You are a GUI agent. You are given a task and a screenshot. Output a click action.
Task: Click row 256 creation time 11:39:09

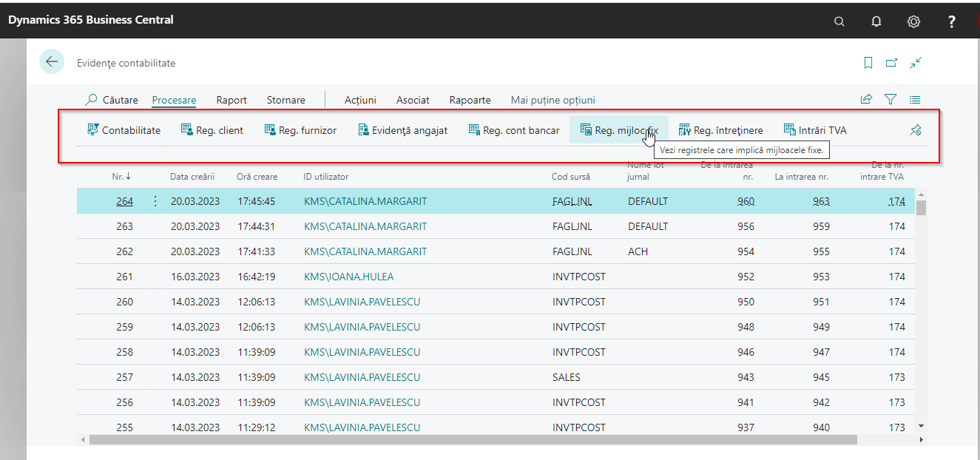click(x=257, y=402)
